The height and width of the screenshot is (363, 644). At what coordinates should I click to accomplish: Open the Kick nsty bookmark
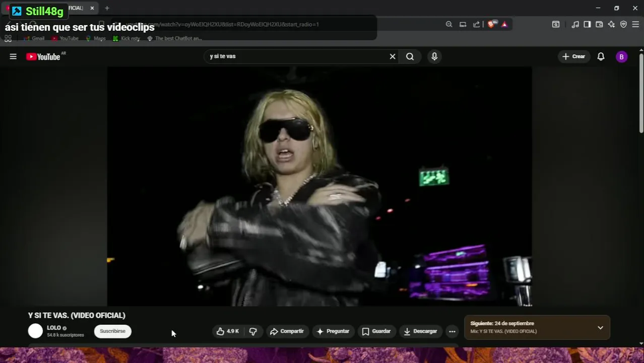coord(126,38)
